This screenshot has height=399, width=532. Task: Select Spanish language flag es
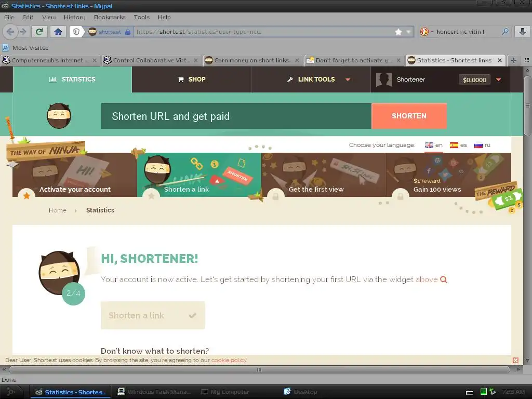(458, 145)
